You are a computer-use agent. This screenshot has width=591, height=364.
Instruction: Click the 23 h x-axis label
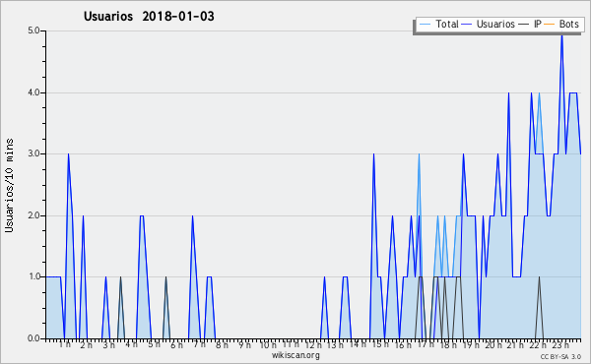[560, 344]
